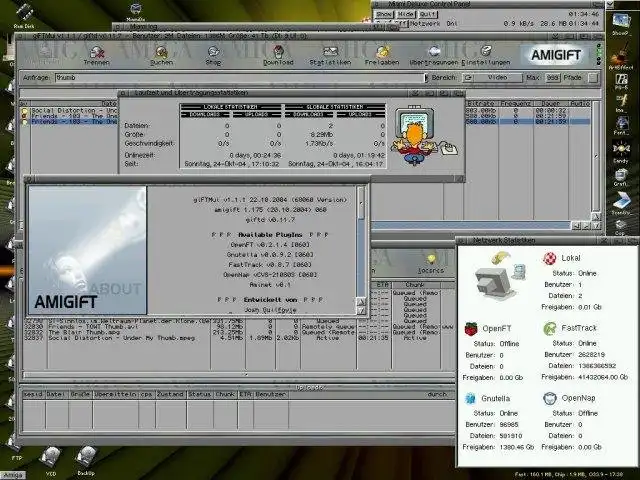
Task: Click the Frequenz column header
Action: pyautogui.click(x=516, y=104)
